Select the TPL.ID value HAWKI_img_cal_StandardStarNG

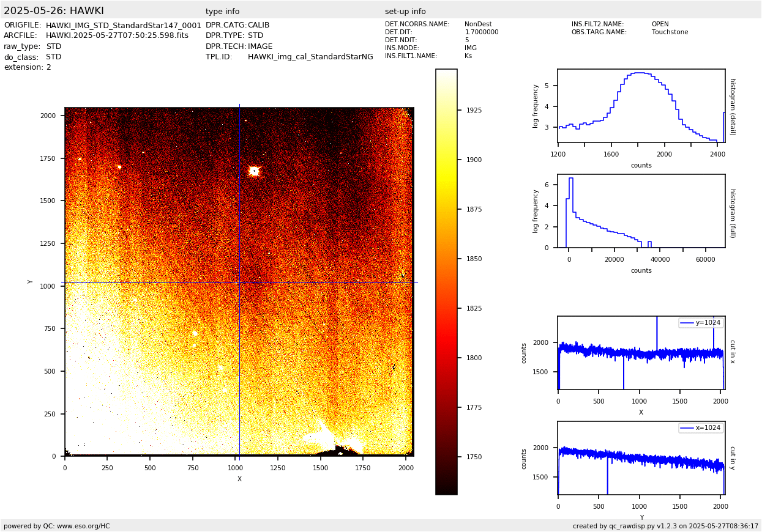tap(310, 57)
